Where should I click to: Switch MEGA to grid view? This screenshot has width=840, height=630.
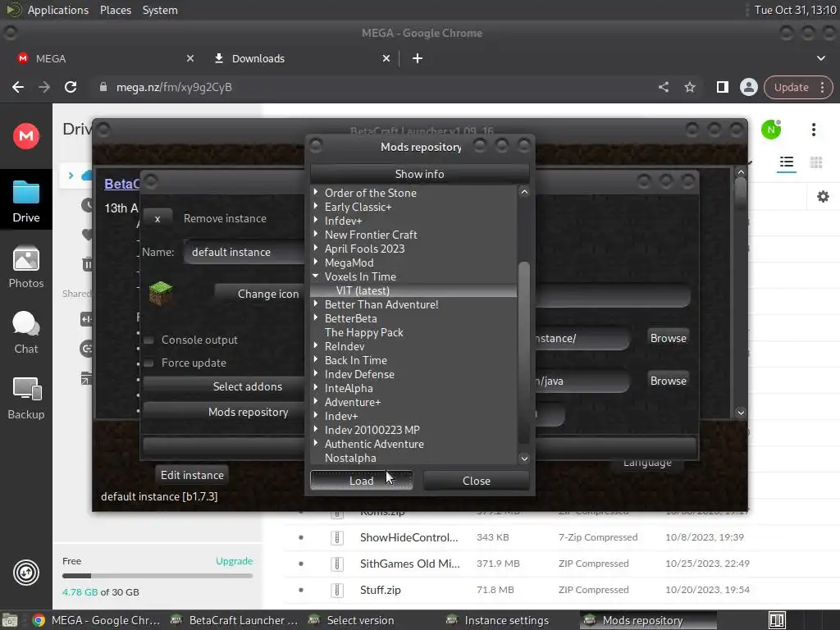click(x=816, y=162)
